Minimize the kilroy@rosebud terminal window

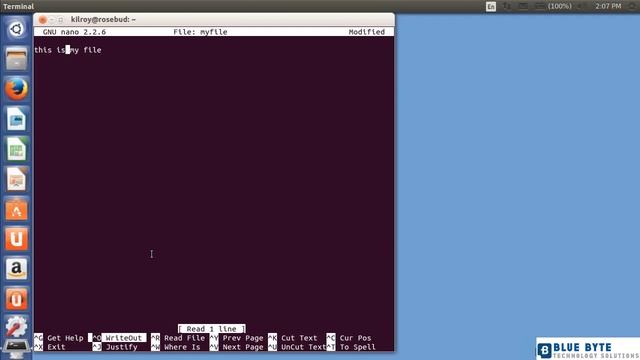[x=52, y=20]
